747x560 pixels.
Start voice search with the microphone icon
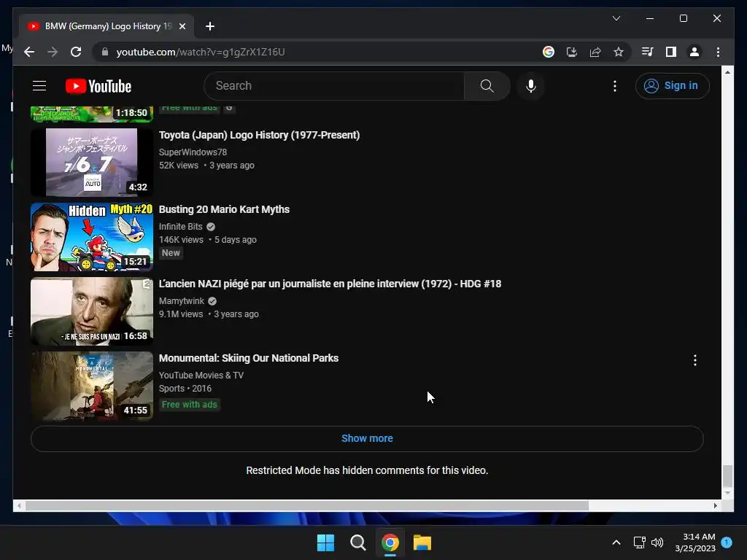point(531,86)
